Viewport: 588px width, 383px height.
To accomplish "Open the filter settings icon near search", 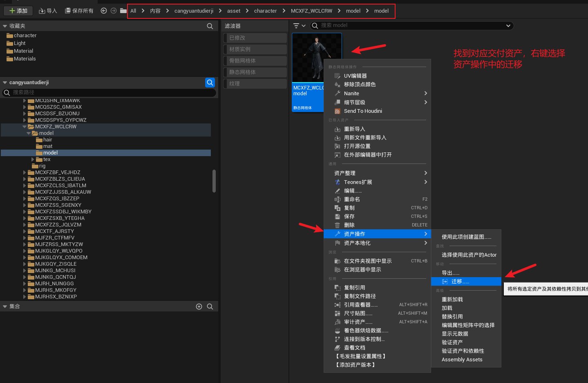I will pos(299,26).
